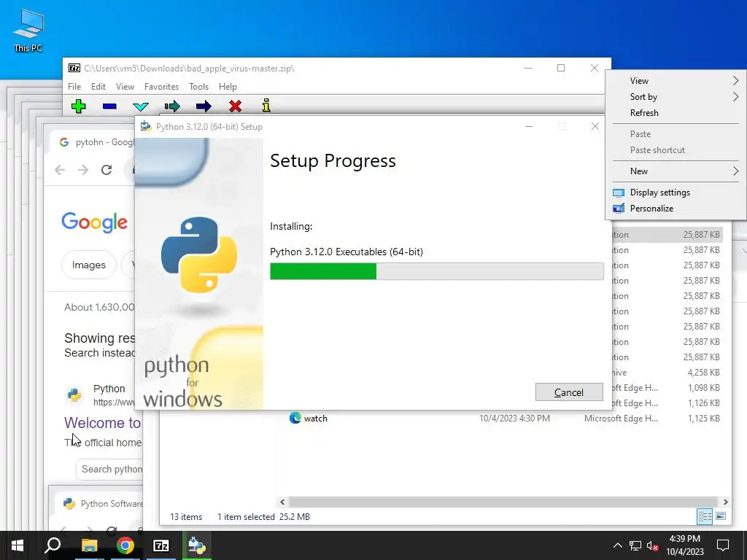Viewport: 747px width, 560px height.
Task: Click the 7-Zip Delete (red X) icon
Action: [x=235, y=106]
